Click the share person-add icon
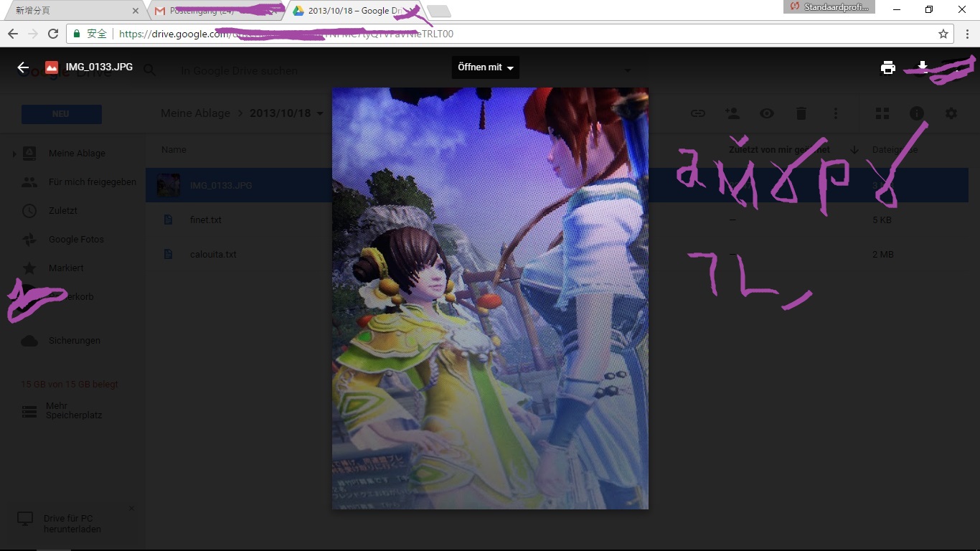980x551 pixels. (x=732, y=113)
